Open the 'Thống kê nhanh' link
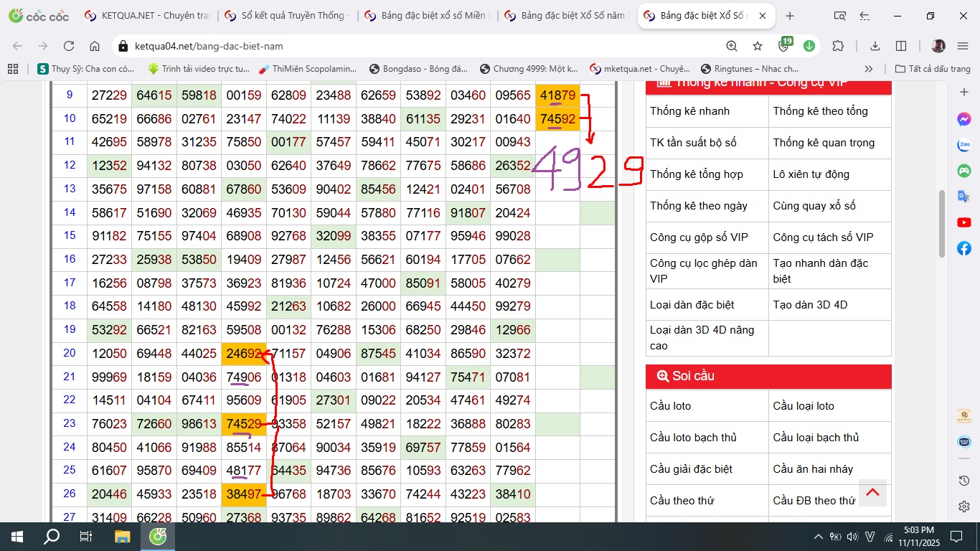 689,111
